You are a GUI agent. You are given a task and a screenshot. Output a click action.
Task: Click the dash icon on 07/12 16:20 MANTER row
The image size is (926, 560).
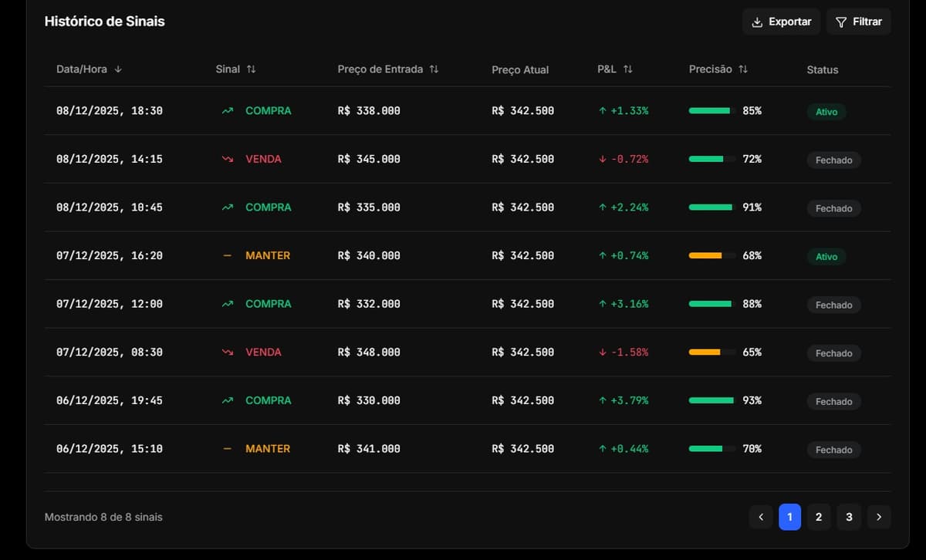tap(227, 255)
